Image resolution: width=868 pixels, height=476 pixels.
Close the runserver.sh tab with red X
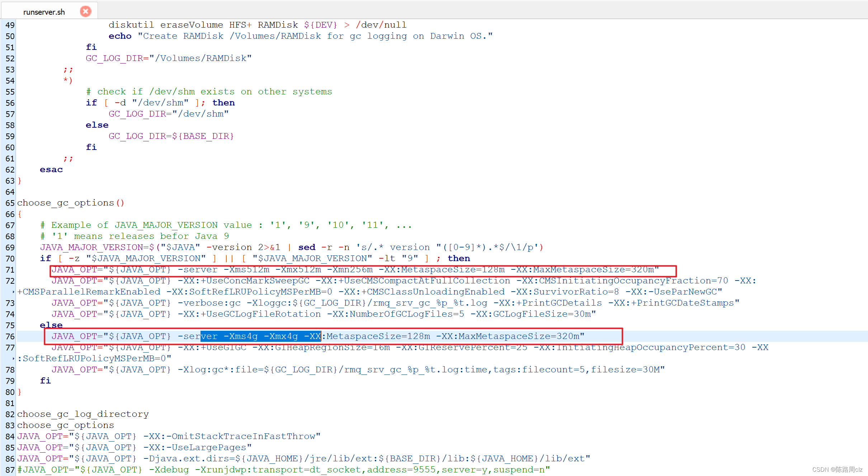[85, 11]
